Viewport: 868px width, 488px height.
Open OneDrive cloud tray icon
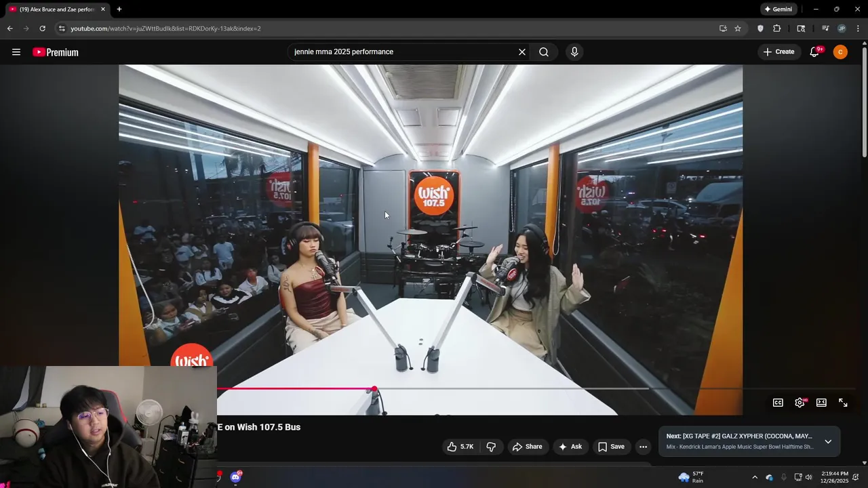coord(769,477)
